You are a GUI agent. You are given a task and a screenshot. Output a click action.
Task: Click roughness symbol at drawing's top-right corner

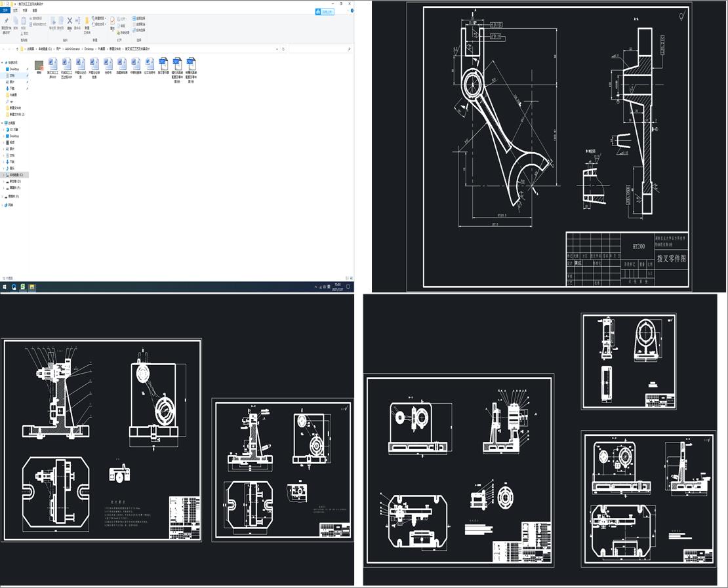click(x=682, y=16)
